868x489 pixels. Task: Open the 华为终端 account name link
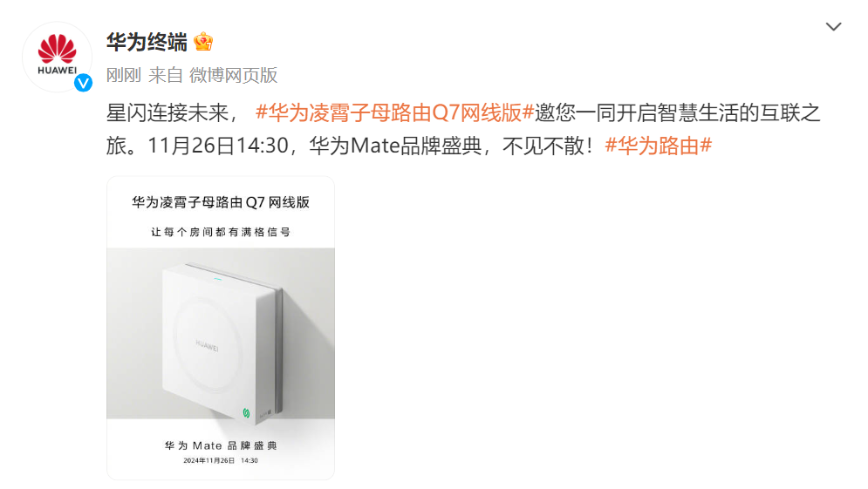[147, 42]
